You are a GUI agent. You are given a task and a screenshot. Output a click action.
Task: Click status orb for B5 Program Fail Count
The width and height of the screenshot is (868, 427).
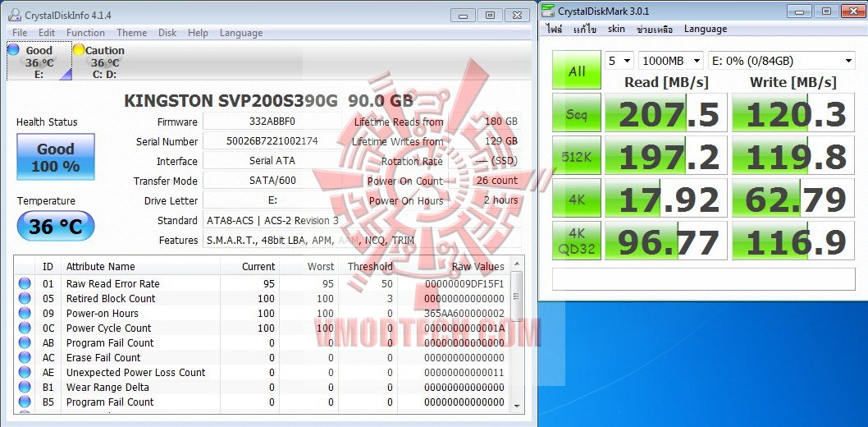pos(25,402)
